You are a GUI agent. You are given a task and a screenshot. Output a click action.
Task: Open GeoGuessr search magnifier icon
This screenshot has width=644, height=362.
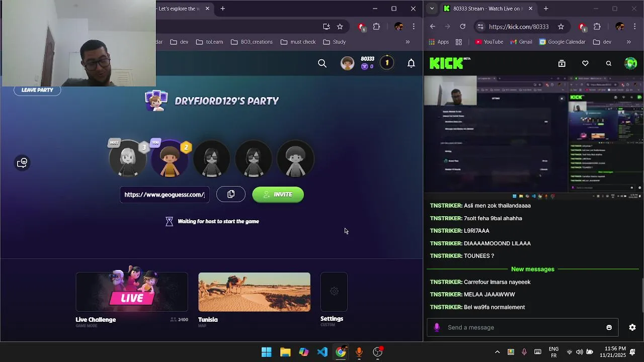(x=323, y=63)
